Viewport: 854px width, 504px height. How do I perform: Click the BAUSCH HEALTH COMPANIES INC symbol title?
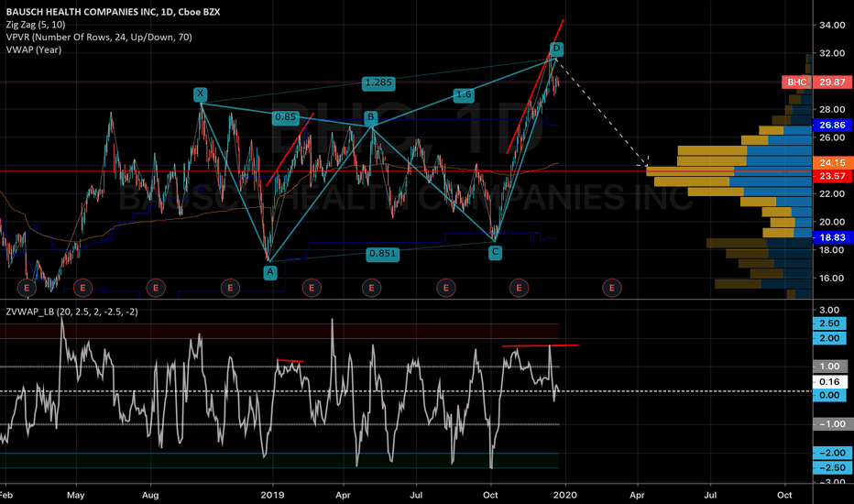pos(114,12)
